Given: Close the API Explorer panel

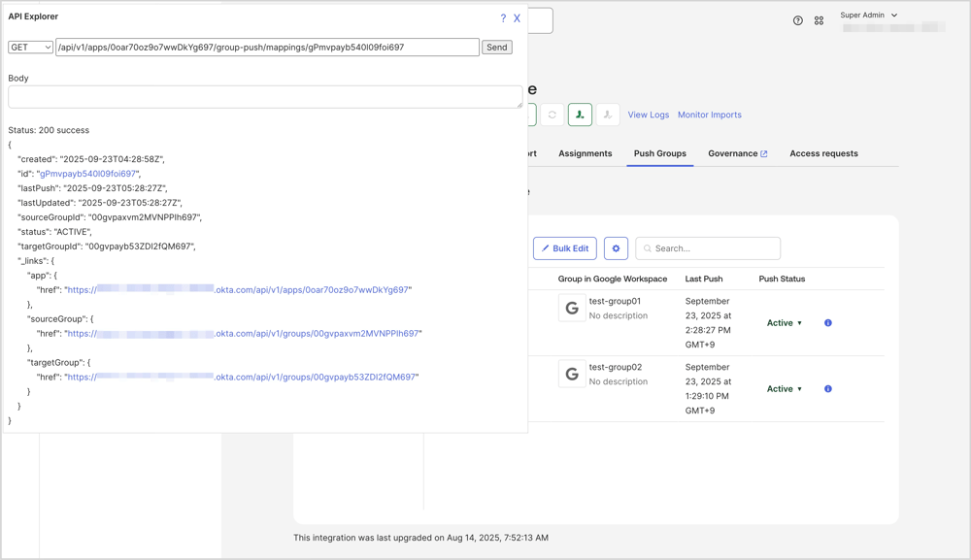Looking at the screenshot, I should pyautogui.click(x=517, y=17).
